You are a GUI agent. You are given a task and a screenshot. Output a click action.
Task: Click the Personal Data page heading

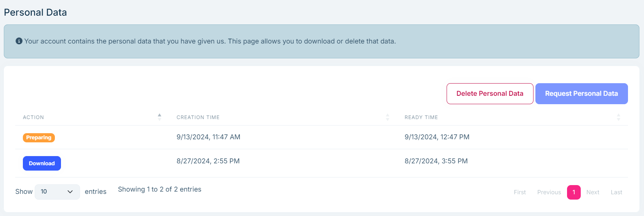(x=35, y=13)
